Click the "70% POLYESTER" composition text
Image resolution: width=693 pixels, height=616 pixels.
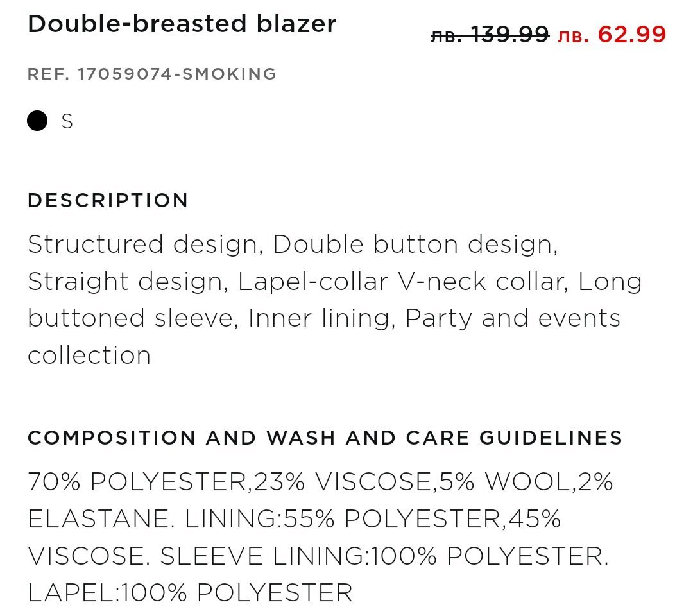[x=137, y=481]
